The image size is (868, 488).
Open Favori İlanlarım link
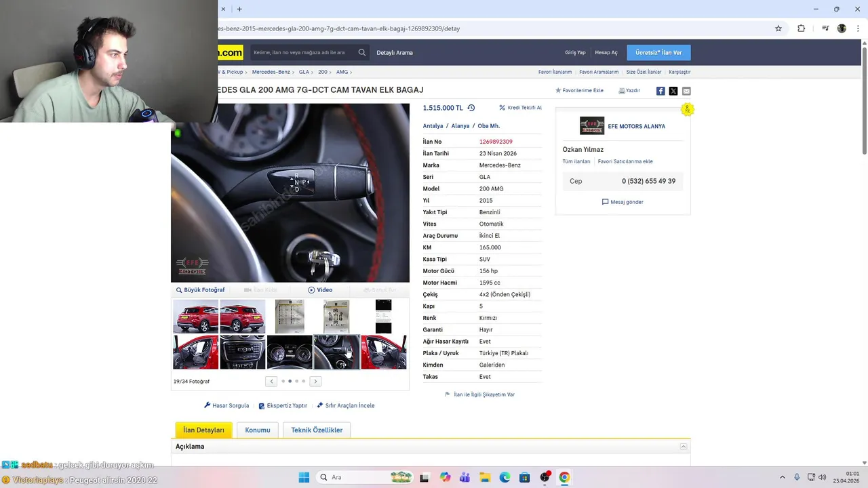(x=555, y=72)
